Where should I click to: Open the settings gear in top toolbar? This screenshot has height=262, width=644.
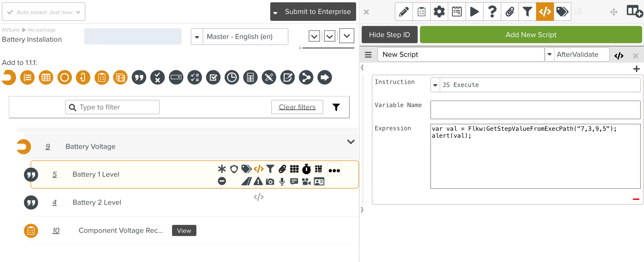pos(439,12)
